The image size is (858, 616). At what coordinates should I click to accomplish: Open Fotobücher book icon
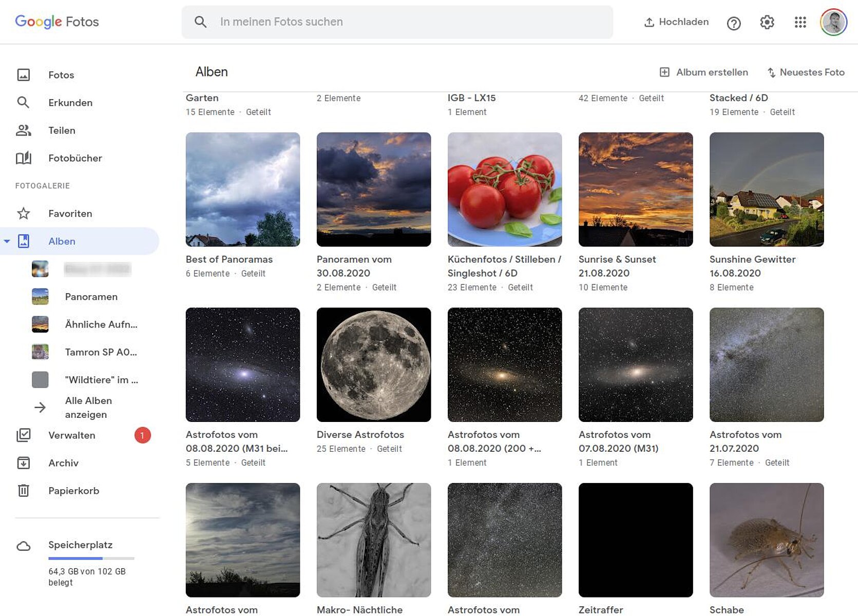pyautogui.click(x=24, y=158)
